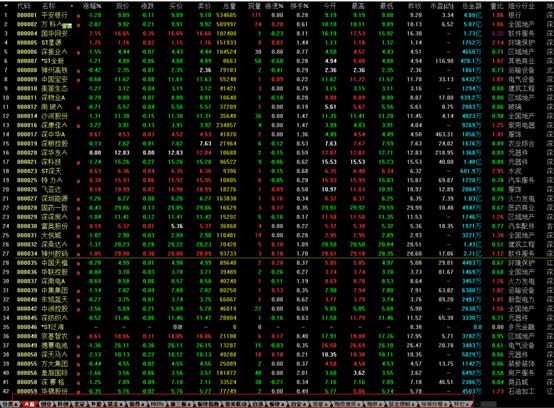Screen dimensions: 554x408
Task: Select stock 美丽生态
Action: click(54, 89)
